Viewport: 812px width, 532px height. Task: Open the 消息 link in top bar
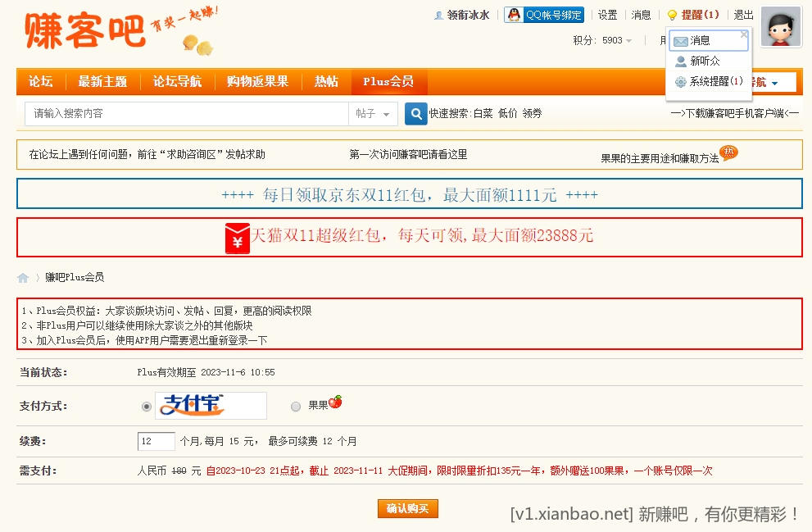(x=641, y=15)
